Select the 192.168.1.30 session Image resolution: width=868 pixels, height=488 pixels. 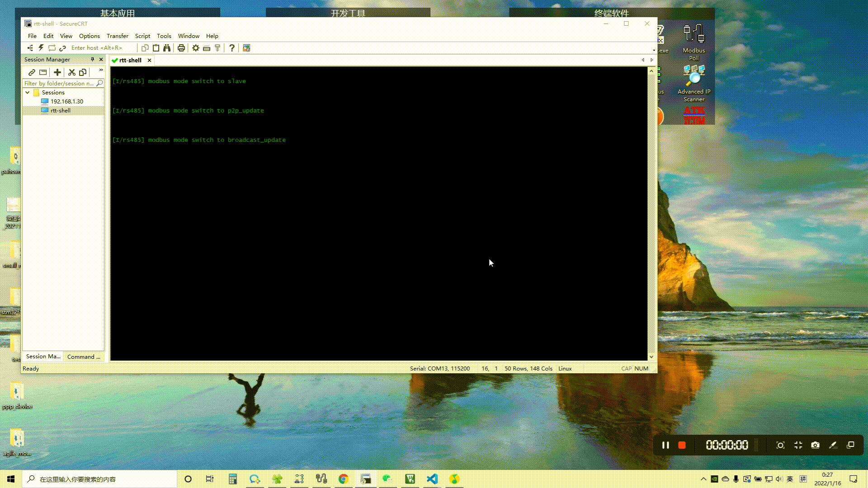point(66,101)
